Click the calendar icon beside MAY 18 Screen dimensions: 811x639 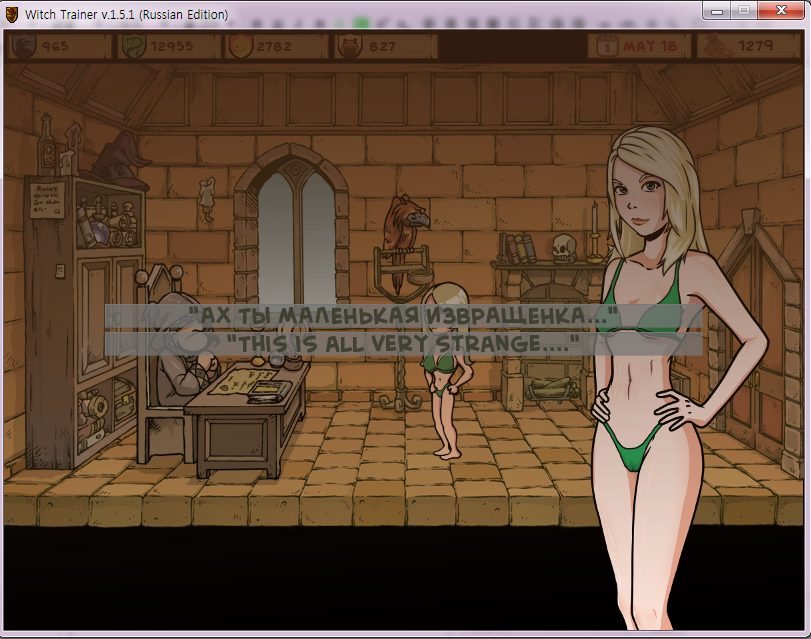click(607, 47)
